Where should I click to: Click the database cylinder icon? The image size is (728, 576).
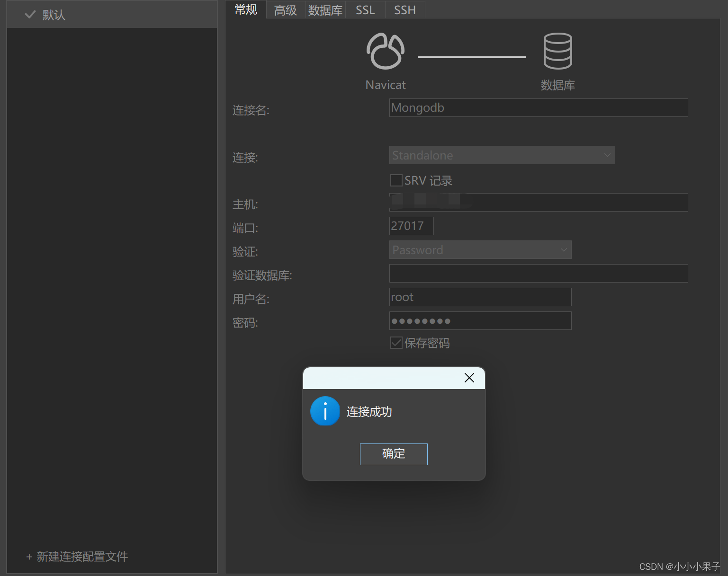[557, 51]
